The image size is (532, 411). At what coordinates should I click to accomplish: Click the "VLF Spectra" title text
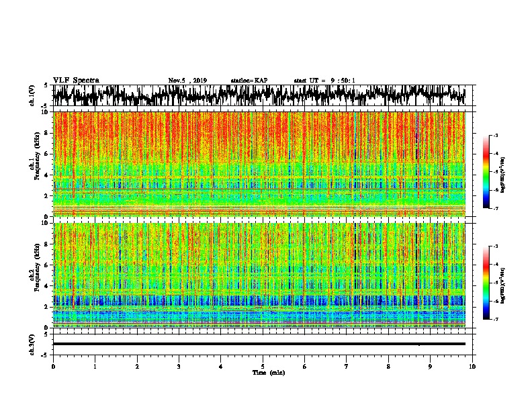click(76, 81)
